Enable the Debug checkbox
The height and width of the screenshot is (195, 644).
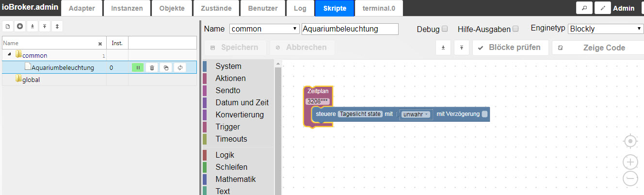point(445,29)
